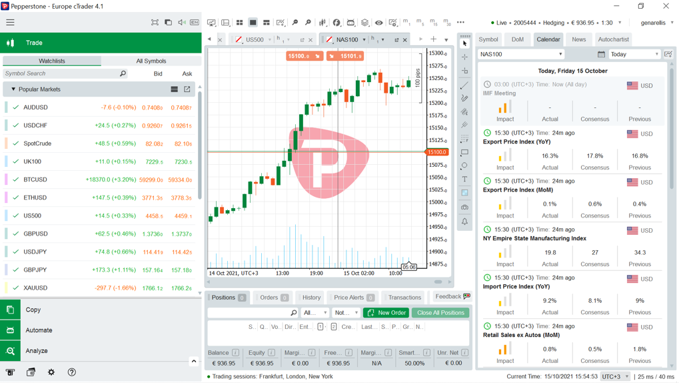Click the price alert bell icon
679x383 pixels.
(464, 221)
